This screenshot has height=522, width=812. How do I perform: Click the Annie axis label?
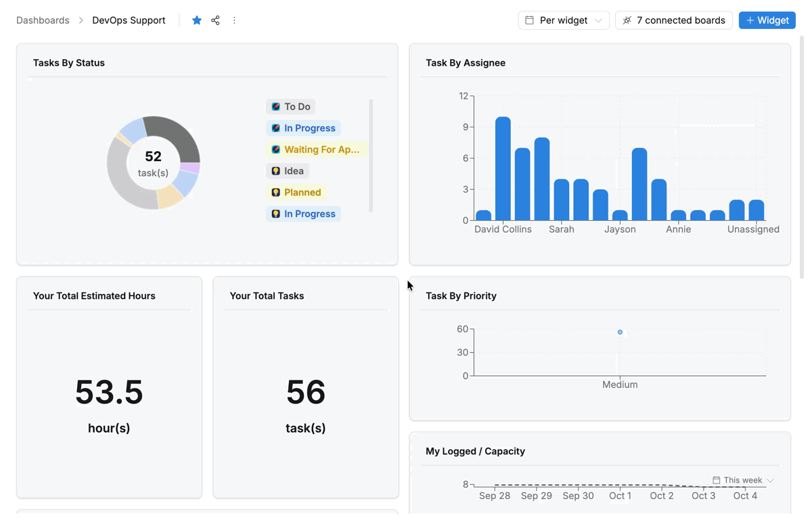[x=679, y=230]
